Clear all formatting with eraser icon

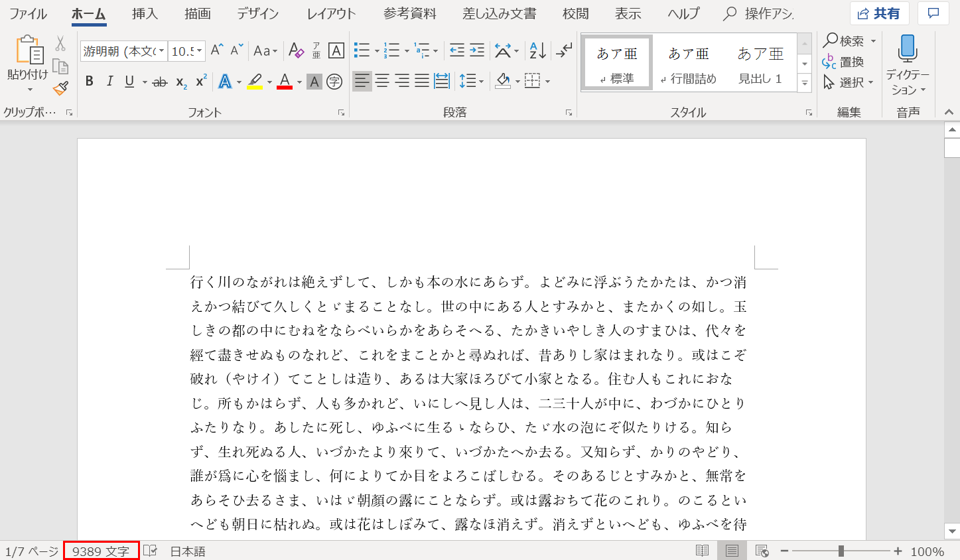coord(297,50)
